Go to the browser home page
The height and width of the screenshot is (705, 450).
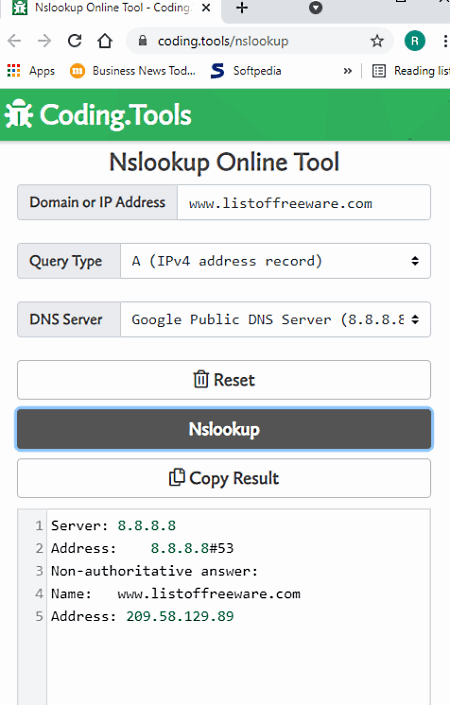(x=105, y=41)
